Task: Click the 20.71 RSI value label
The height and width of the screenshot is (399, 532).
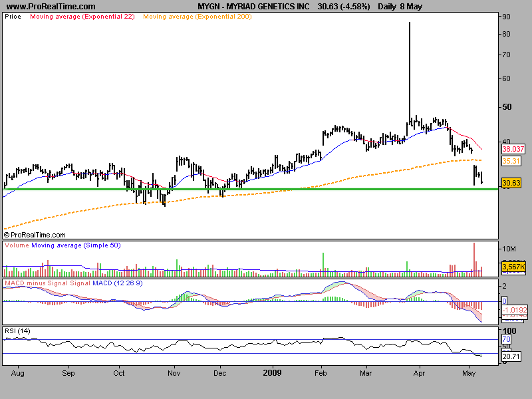Action: click(511, 356)
